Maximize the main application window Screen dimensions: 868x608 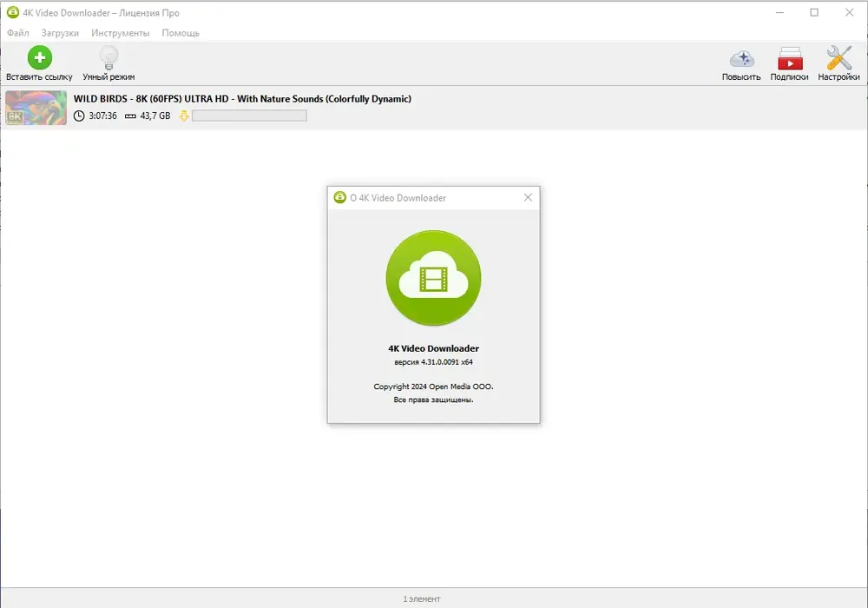814,12
